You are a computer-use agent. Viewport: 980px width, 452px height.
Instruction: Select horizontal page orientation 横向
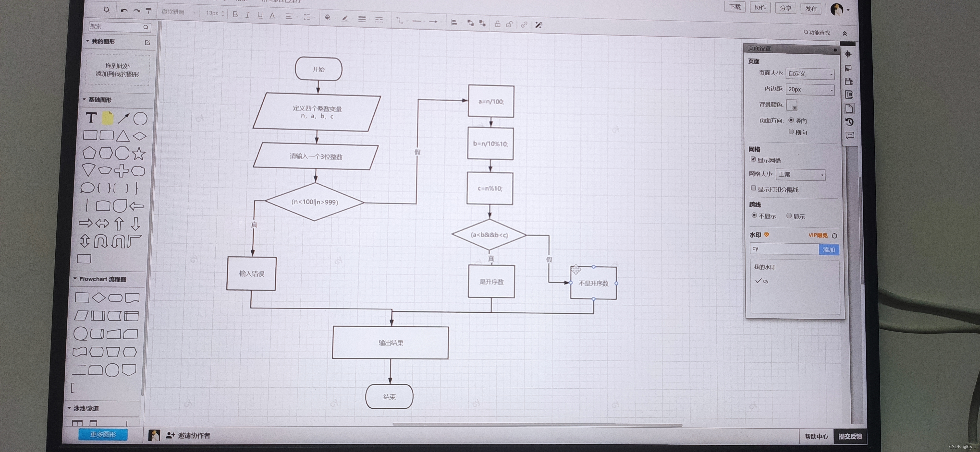click(x=791, y=131)
